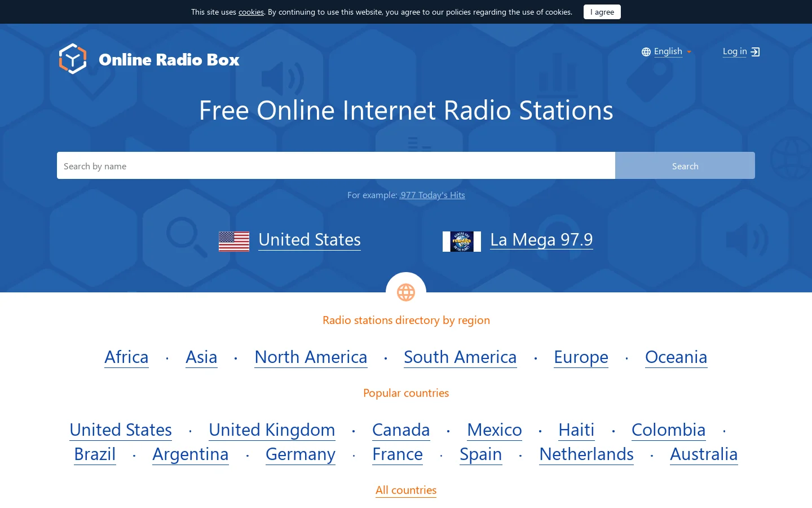The height and width of the screenshot is (508, 812).
Task: Click the Online Radio Box title text
Action: click(x=169, y=59)
